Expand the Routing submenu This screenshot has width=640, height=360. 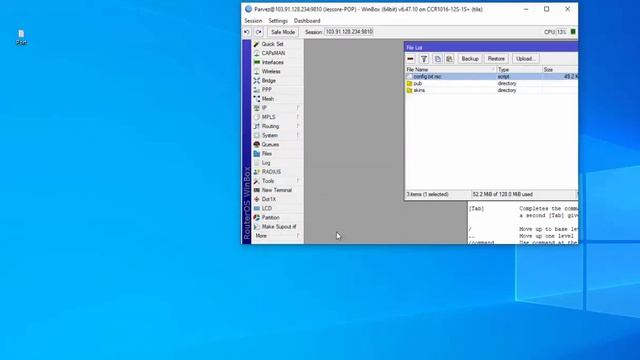278,126
